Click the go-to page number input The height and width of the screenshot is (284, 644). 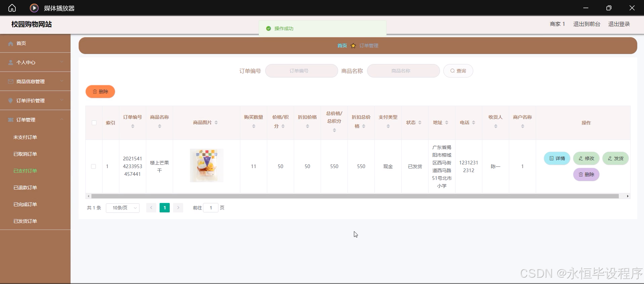(211, 208)
